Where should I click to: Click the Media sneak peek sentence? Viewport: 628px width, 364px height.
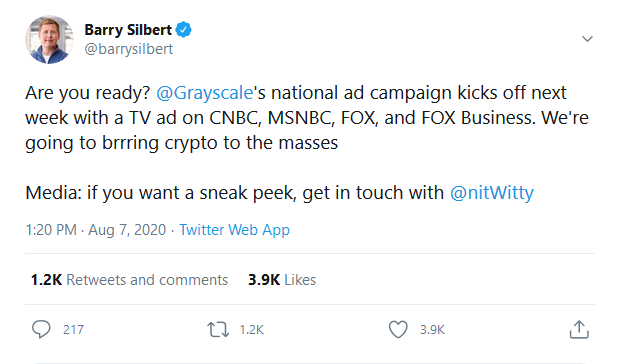pos(280,193)
